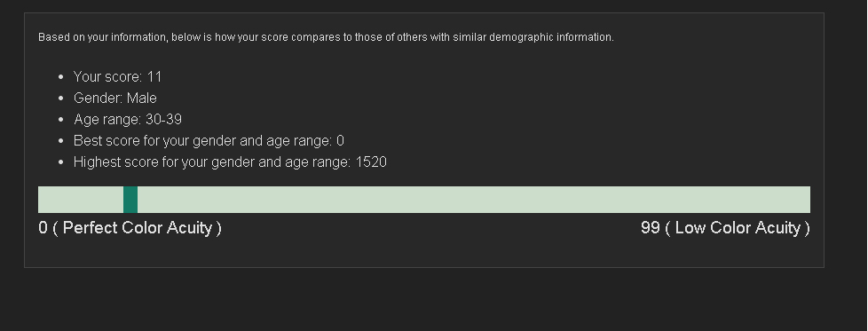The image size is (868, 331).
Task: Click the '30-39' age range value
Action: pyautogui.click(x=164, y=120)
